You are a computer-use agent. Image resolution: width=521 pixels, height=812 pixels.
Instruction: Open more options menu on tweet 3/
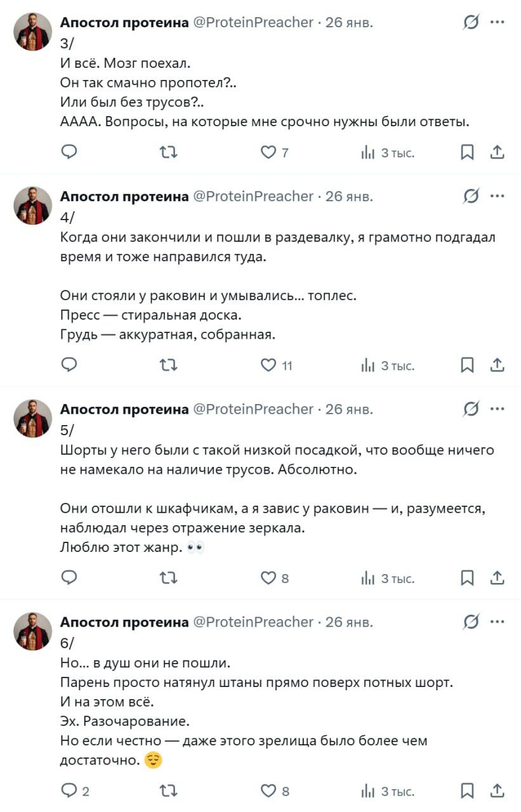[498, 23]
